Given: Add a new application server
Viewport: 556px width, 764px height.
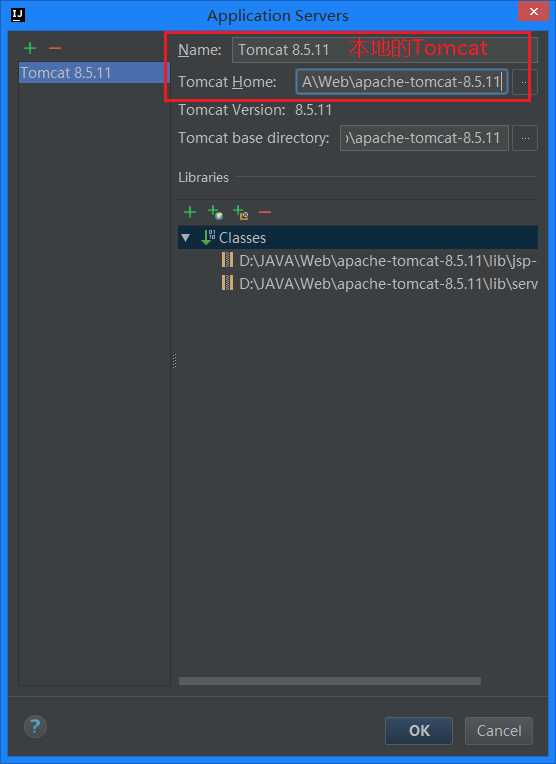Looking at the screenshot, I should (30, 48).
